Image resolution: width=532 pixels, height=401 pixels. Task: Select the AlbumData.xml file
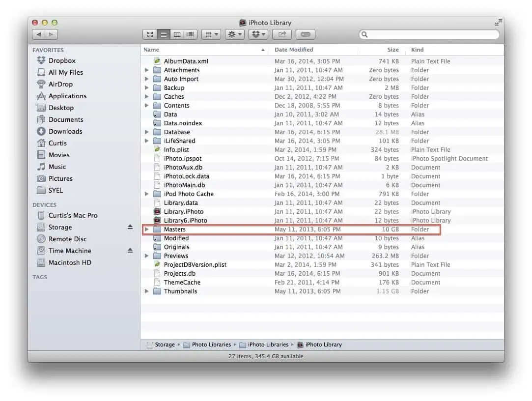[x=186, y=61]
